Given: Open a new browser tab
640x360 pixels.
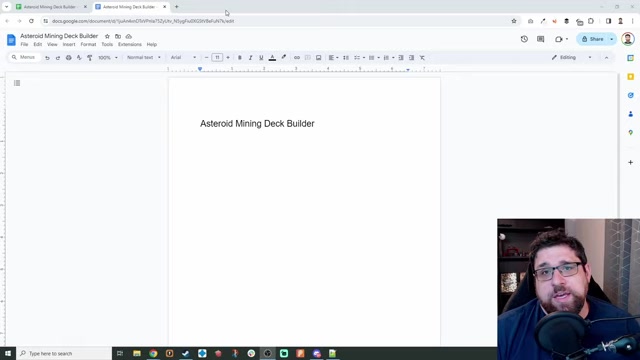Looking at the screenshot, I should coord(177,7).
